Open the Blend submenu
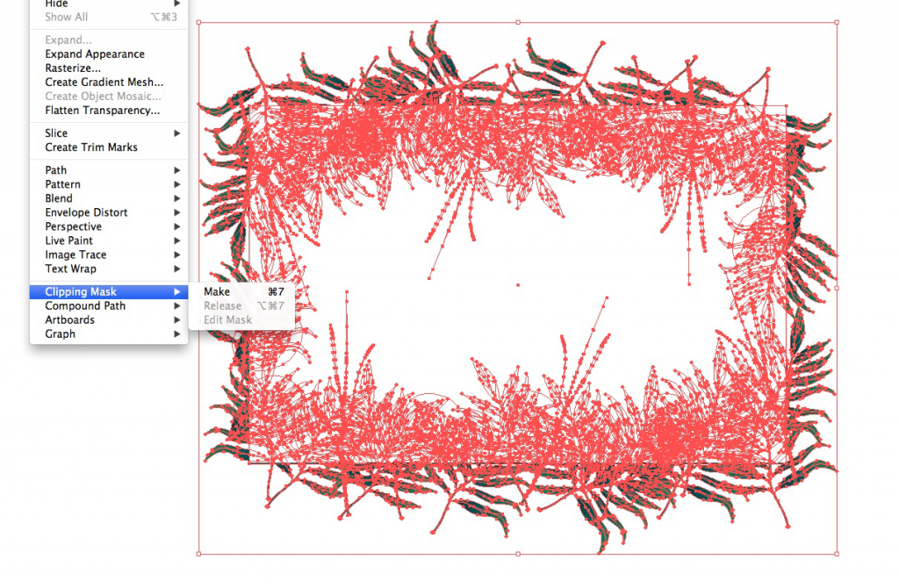Viewport: 899px width, 588px height. (x=108, y=198)
